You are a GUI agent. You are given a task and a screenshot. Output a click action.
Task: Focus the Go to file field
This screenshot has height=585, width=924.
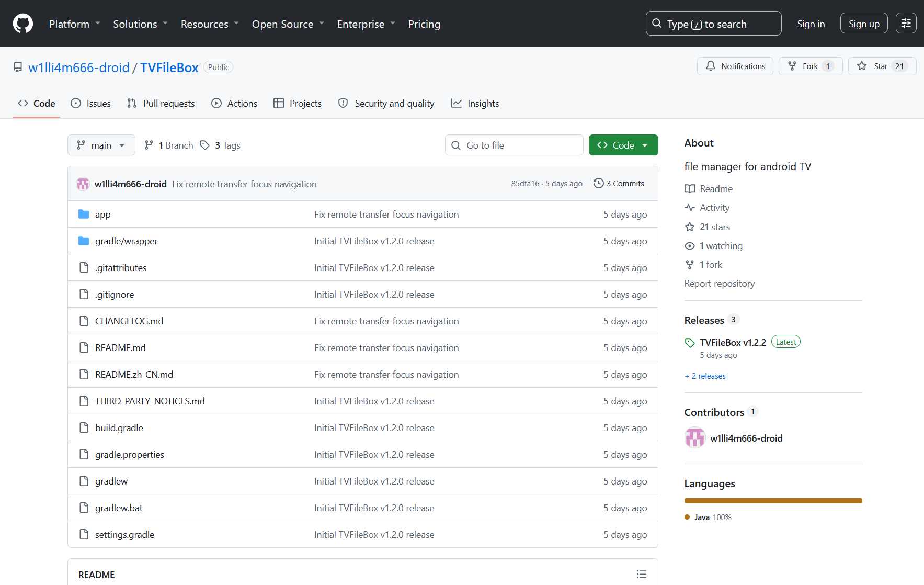514,145
